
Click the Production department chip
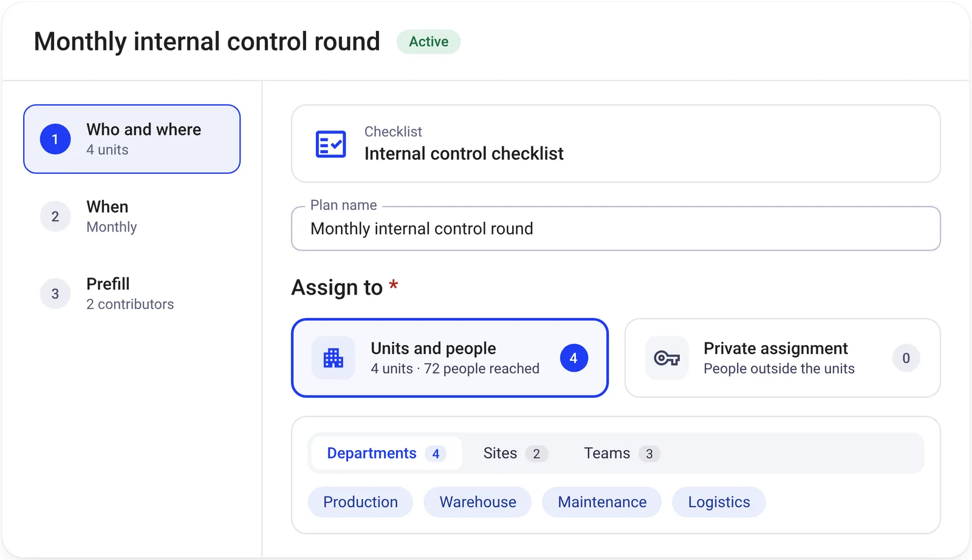tap(360, 502)
